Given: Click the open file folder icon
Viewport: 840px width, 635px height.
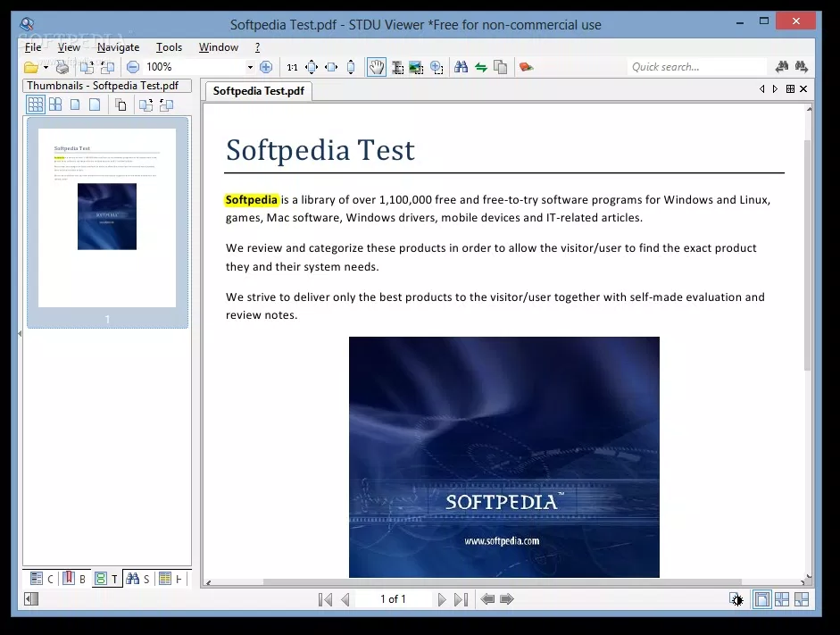Looking at the screenshot, I should coord(30,67).
